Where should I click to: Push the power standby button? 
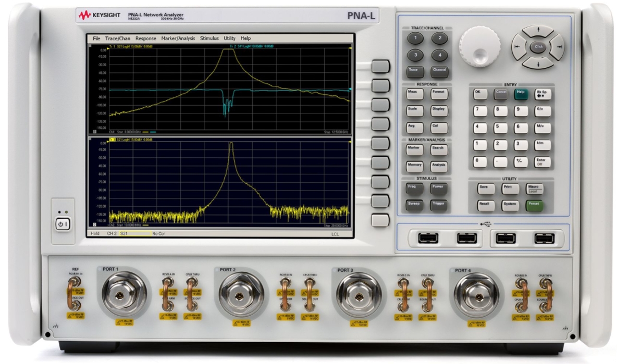click(63, 224)
